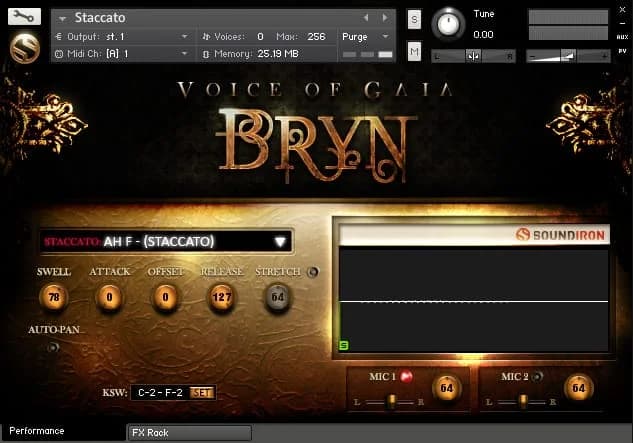Click the Soundiron logo in waveform header
Screen dimensions: 633x443
[561, 235]
